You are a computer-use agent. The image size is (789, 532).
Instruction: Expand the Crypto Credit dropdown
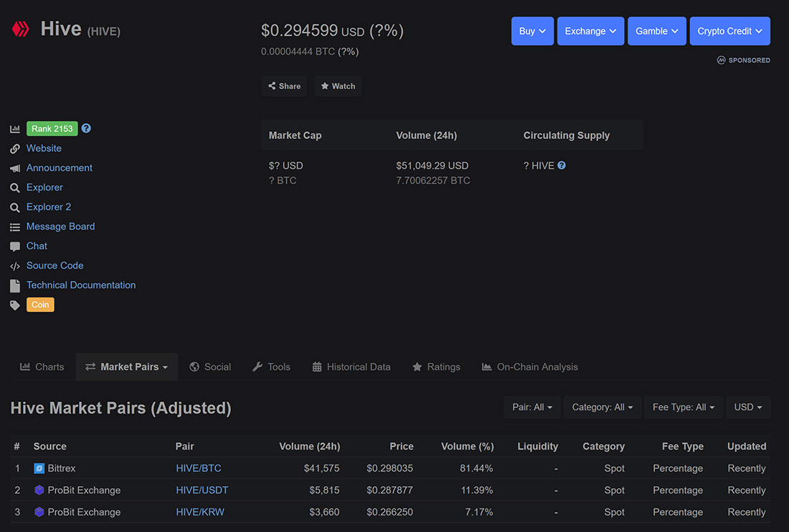pyautogui.click(x=729, y=31)
